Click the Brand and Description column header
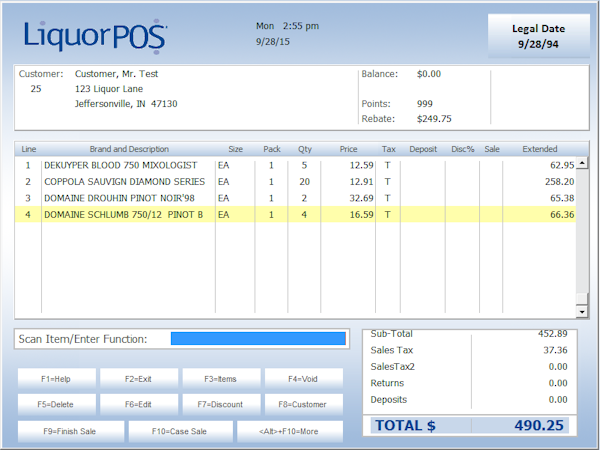The image size is (600, 450). (129, 149)
